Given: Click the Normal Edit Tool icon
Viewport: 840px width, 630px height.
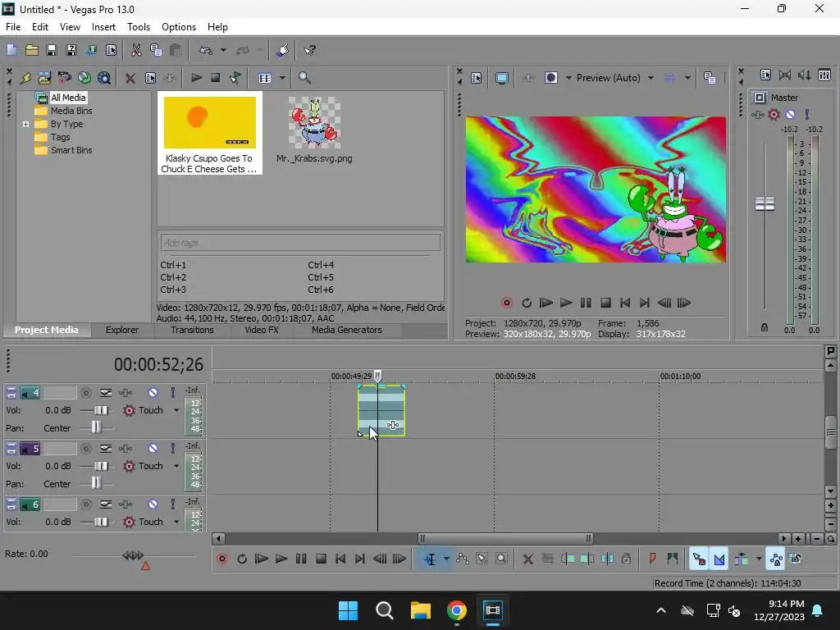Looking at the screenshot, I should 430,559.
